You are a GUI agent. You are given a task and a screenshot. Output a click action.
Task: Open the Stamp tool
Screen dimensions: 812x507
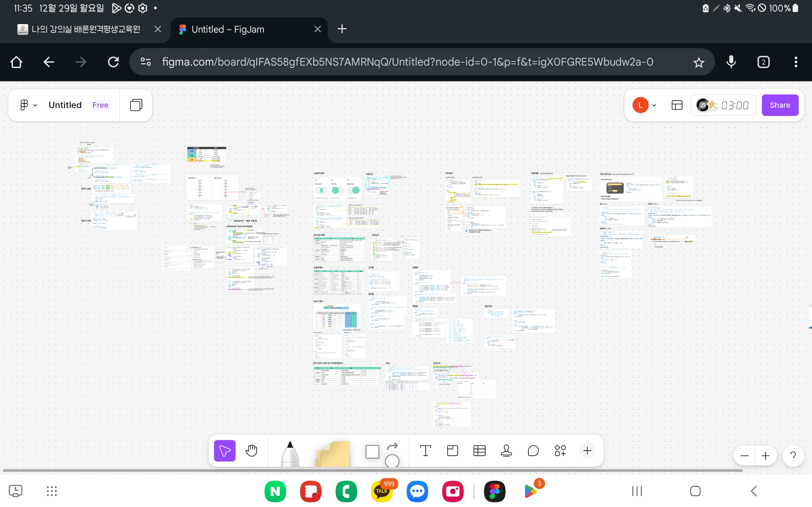pyautogui.click(x=506, y=451)
